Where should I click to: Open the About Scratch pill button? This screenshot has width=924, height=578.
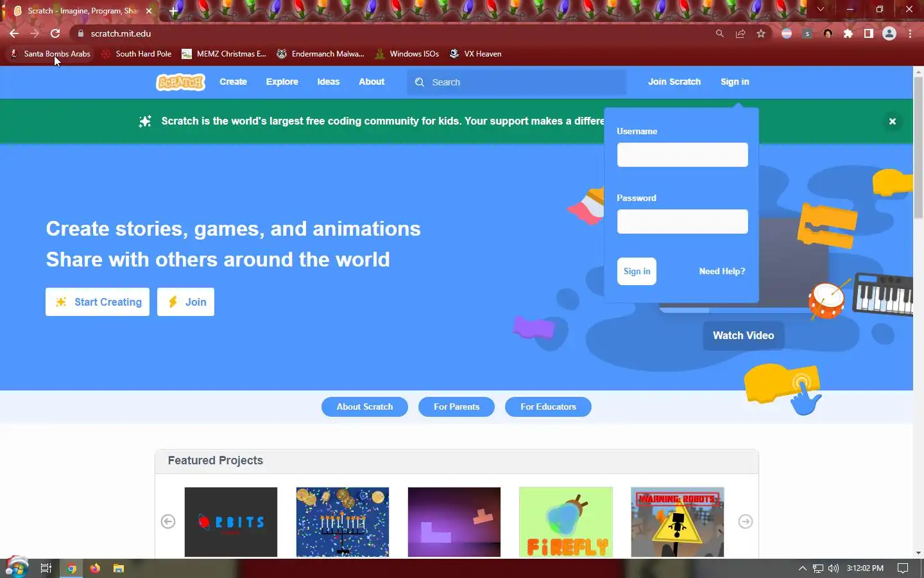364,407
